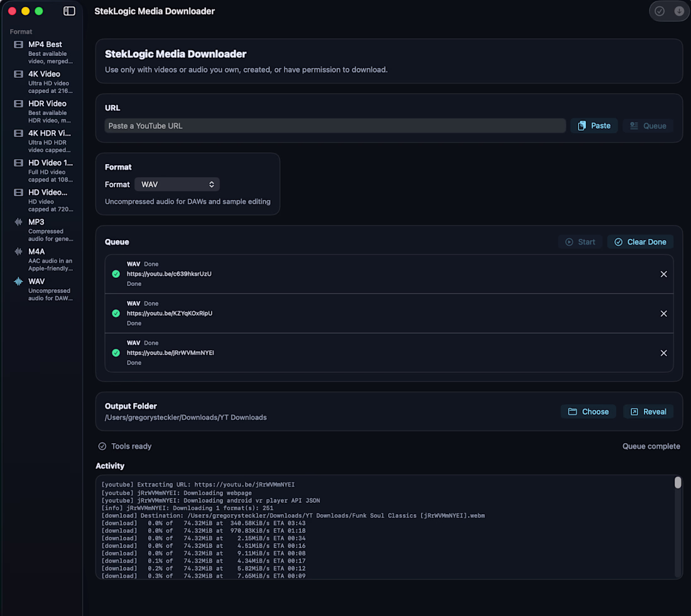Click Uncompressed audio for DAWs description text
The height and width of the screenshot is (616, 691).
tap(188, 202)
